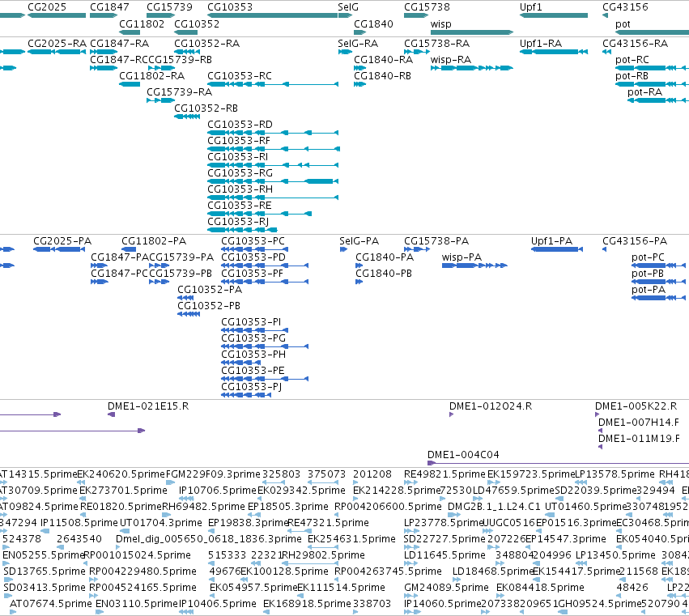Click transcript SelG-RA label
Image resolution: width=689 pixels, height=616 pixels.
click(x=358, y=44)
